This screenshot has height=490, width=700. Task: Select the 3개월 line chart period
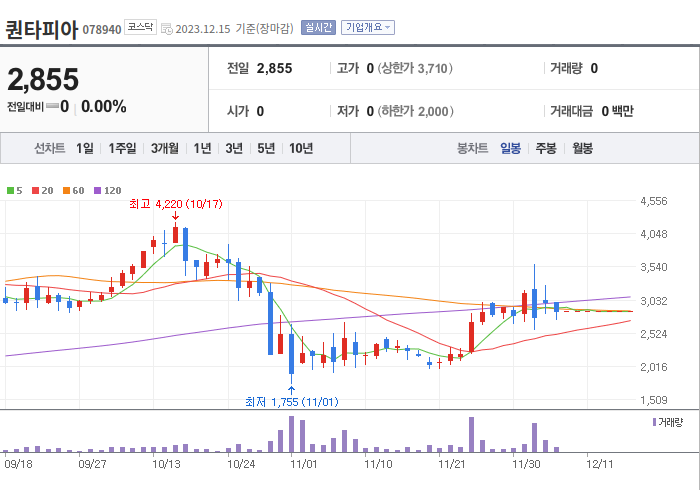pos(165,148)
